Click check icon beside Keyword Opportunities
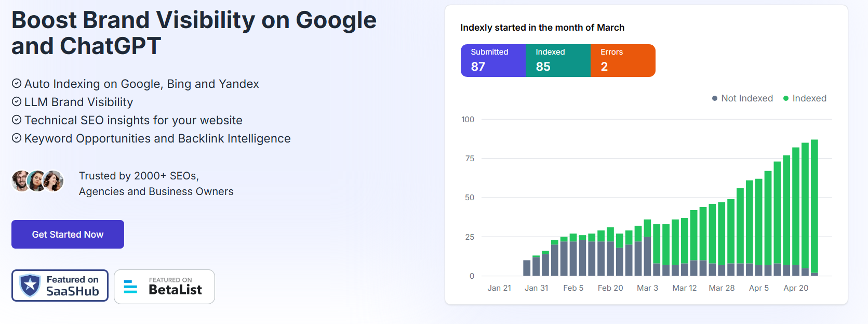The height and width of the screenshot is (324, 868). [x=17, y=138]
